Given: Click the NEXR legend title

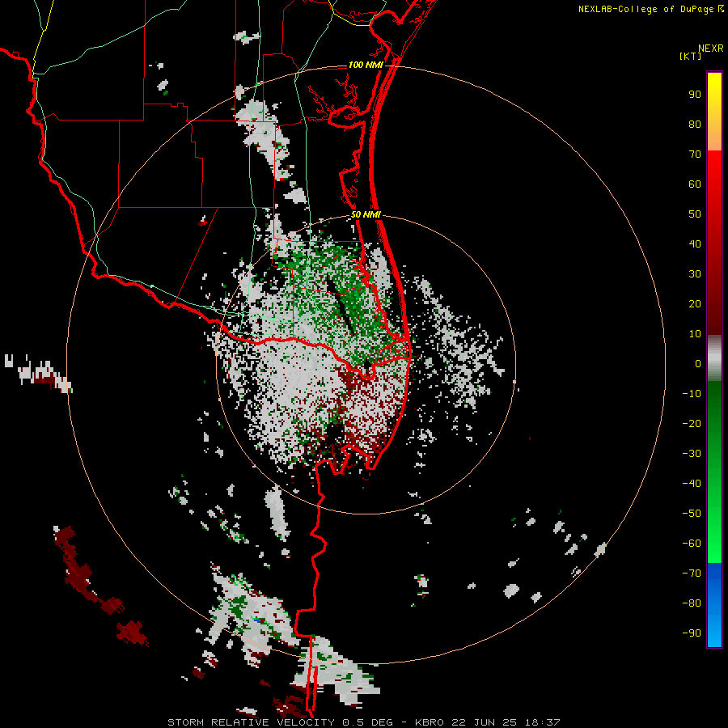Looking at the screenshot, I should pos(711,49).
